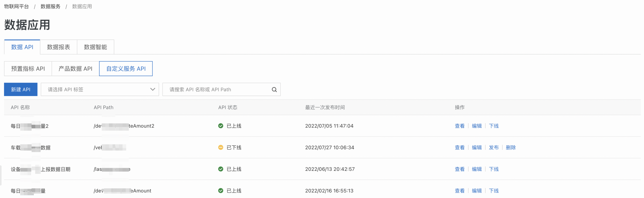
Task: Click 删除 for the 已下线 row
Action: click(511, 147)
